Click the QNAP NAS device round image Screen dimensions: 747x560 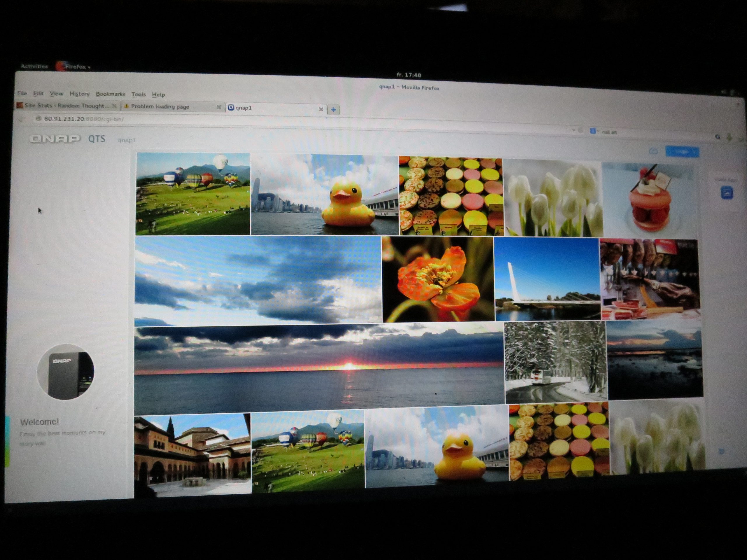[66, 372]
